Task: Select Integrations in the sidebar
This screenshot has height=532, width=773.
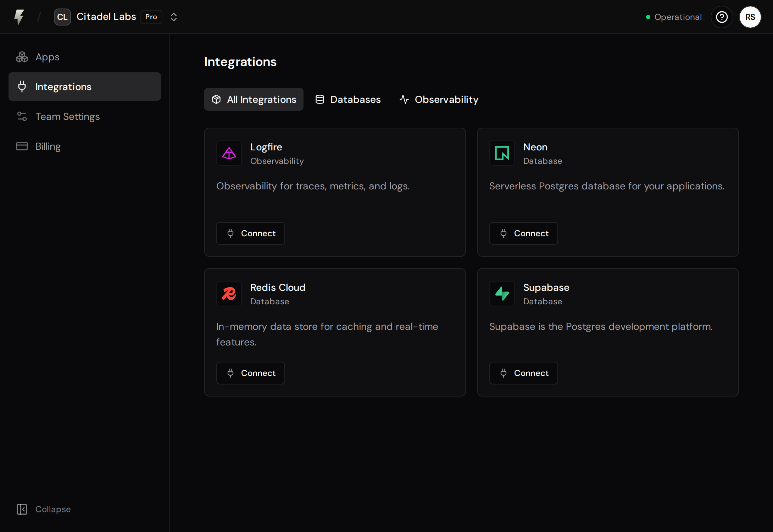Action: point(85,87)
